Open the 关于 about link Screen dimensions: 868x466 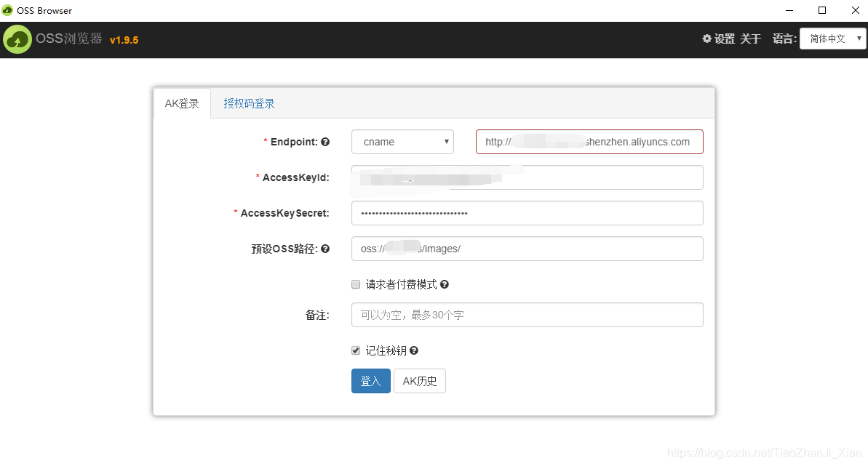[751, 39]
